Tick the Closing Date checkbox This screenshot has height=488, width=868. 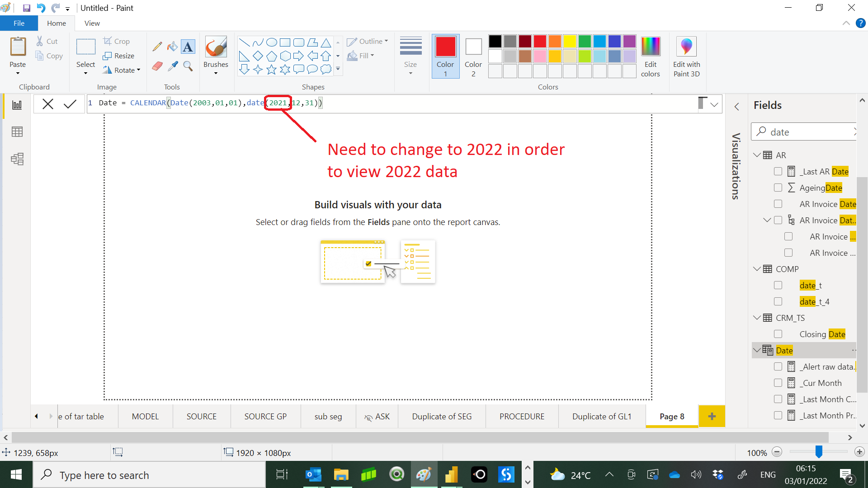(x=778, y=334)
